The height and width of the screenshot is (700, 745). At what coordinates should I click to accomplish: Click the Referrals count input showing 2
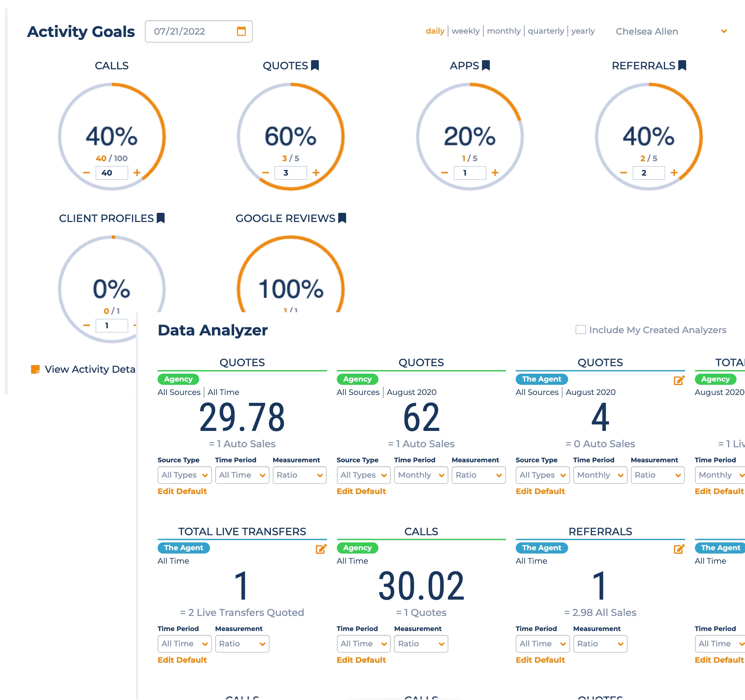649,173
